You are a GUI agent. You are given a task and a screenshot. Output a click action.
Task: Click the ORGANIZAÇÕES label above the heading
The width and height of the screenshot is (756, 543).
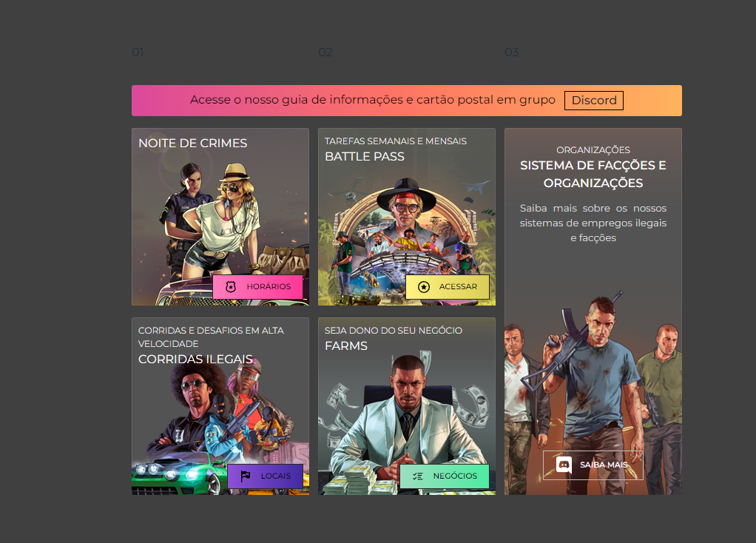click(x=593, y=150)
